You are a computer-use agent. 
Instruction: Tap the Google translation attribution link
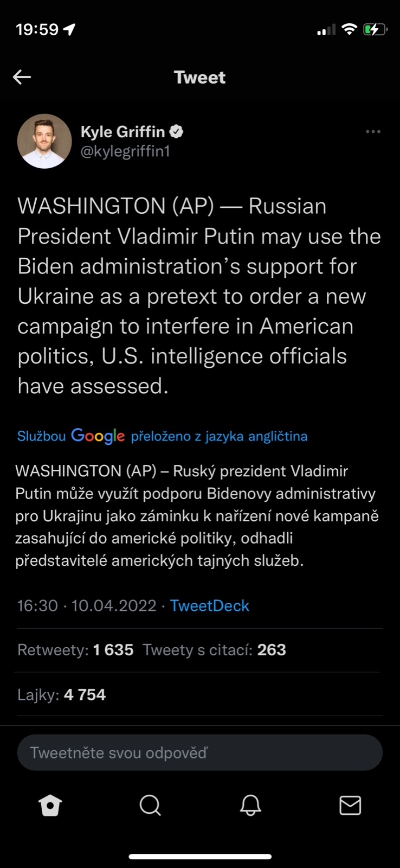click(162, 436)
